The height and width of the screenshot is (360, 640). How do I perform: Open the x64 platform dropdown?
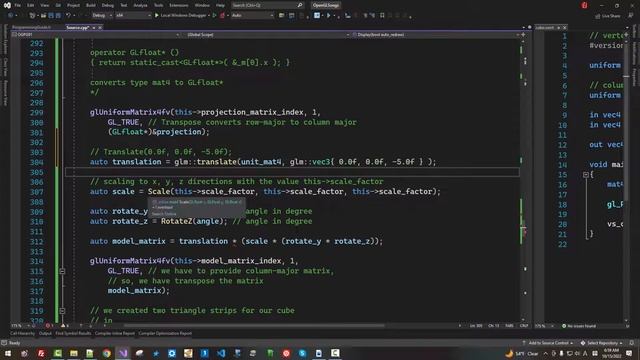(x=133, y=16)
